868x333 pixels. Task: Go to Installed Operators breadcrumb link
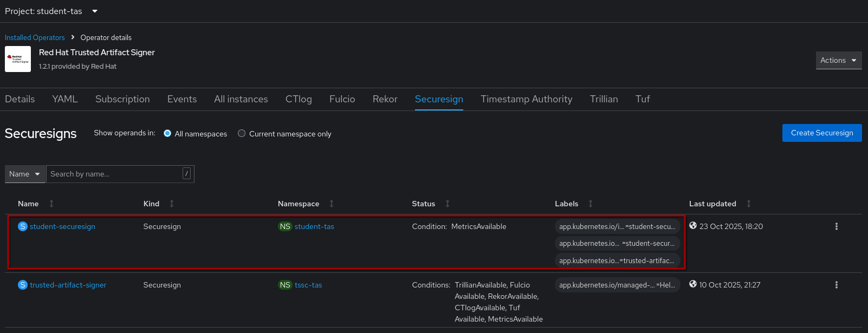[x=35, y=37]
